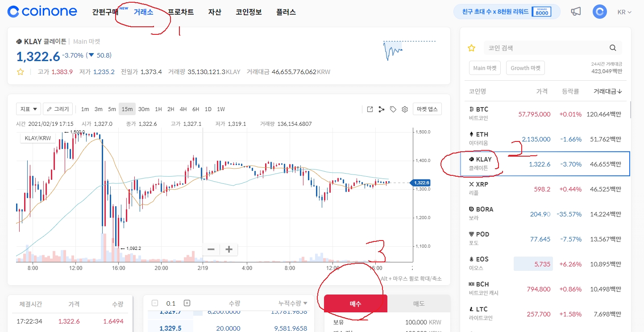
Task: Select the KLAY row in coin list
Action: (x=545, y=164)
